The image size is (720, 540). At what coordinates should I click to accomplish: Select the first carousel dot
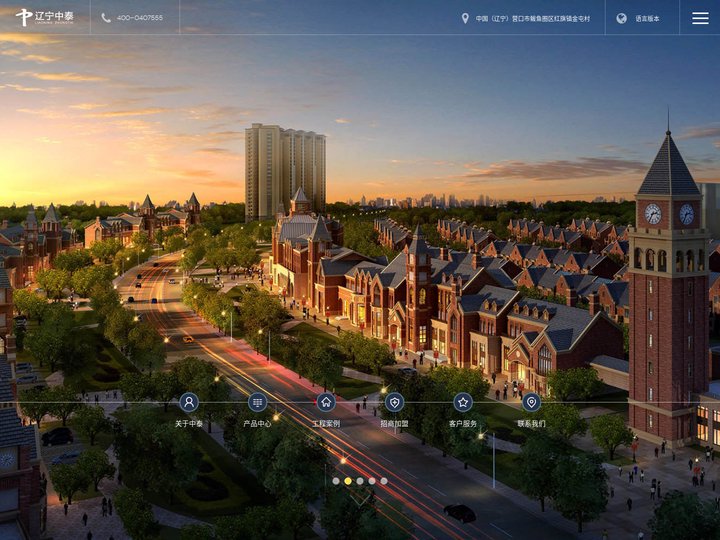pos(336,481)
